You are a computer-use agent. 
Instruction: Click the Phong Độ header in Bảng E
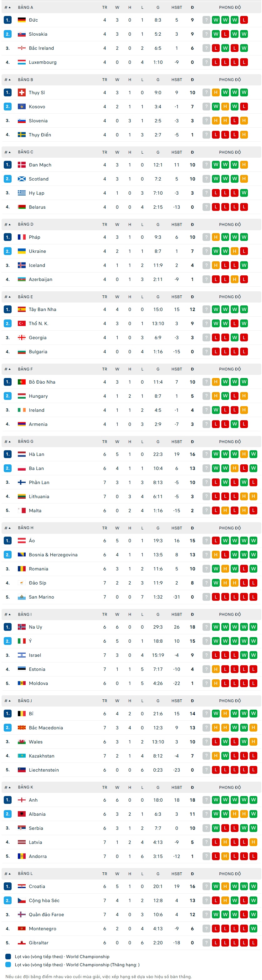click(230, 297)
